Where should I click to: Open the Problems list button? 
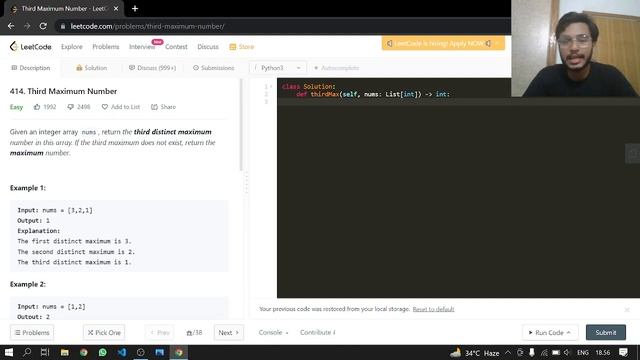(32, 333)
